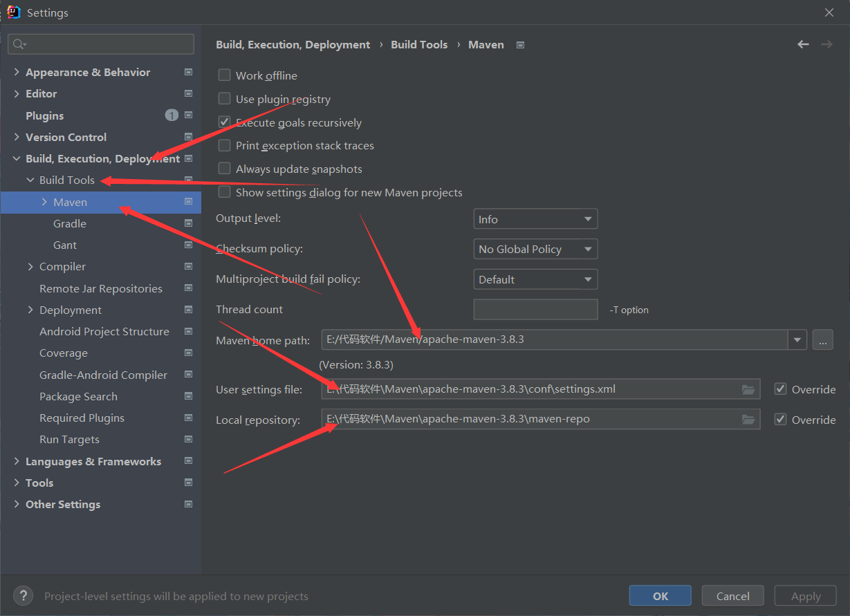Click Build Tools breadcrumb link

pos(419,44)
